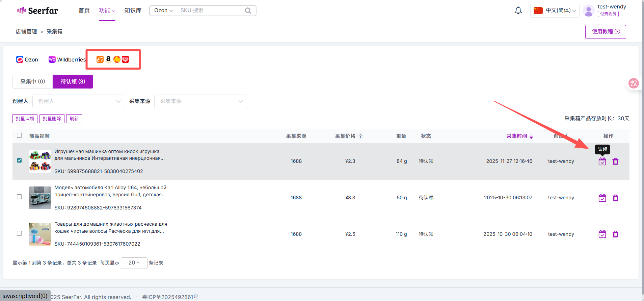Click the floating translate icon at right edge
The width and height of the screenshot is (644, 301).
(633, 83)
